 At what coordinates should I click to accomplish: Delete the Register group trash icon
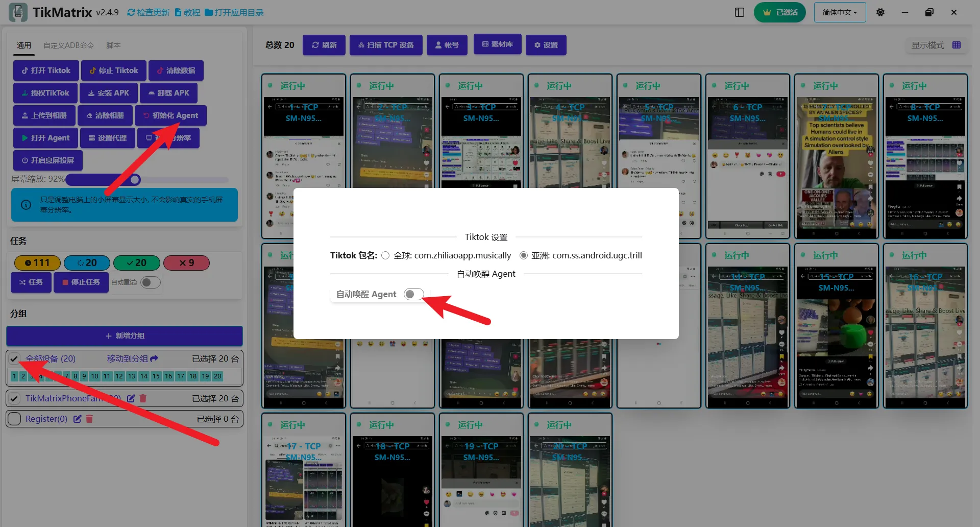pyautogui.click(x=89, y=419)
